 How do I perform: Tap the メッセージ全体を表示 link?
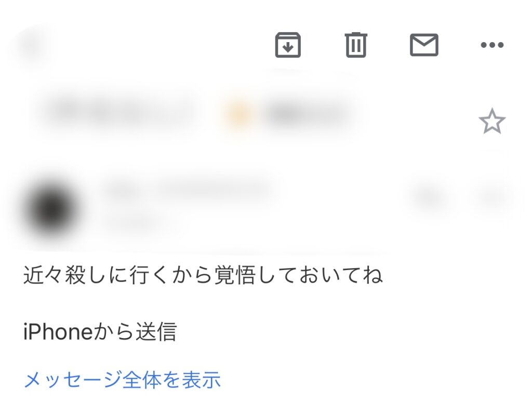pyautogui.click(x=122, y=380)
